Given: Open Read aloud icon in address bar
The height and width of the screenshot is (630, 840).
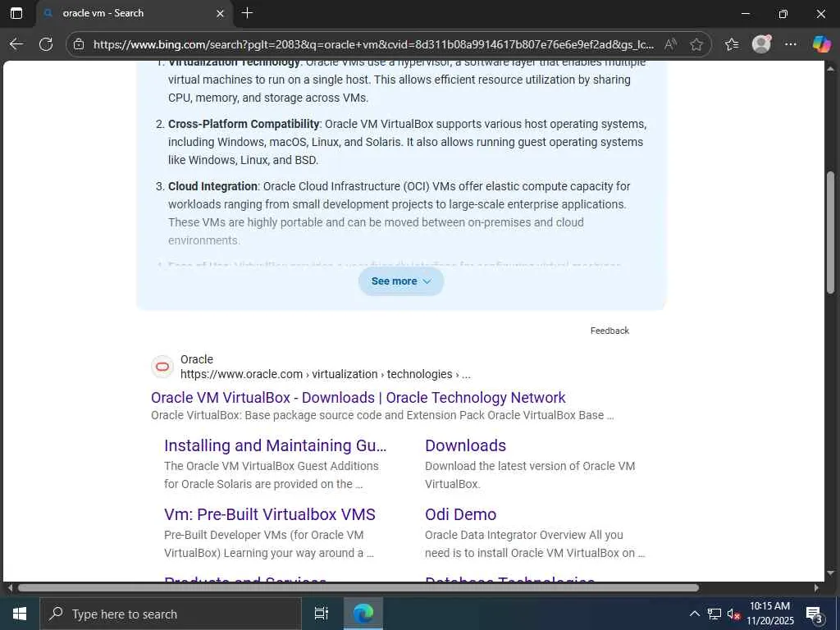Looking at the screenshot, I should pyautogui.click(x=670, y=44).
